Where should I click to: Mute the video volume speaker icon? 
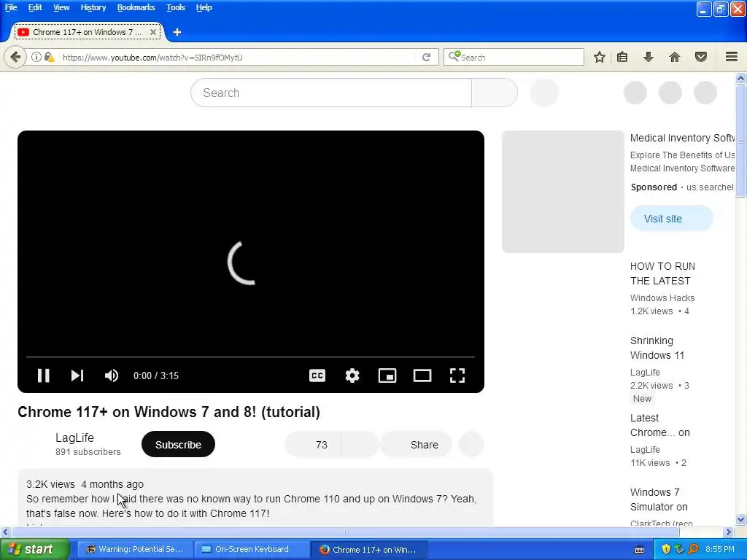[112, 376]
